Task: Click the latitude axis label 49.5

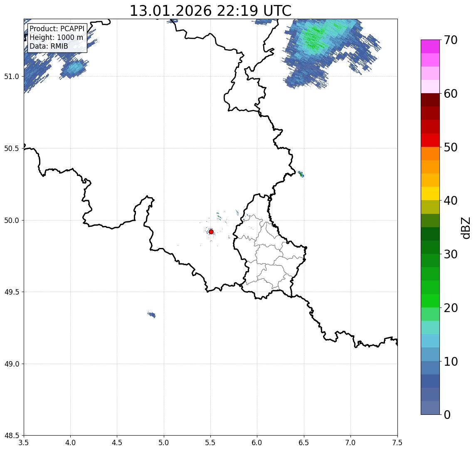Action: click(x=11, y=292)
